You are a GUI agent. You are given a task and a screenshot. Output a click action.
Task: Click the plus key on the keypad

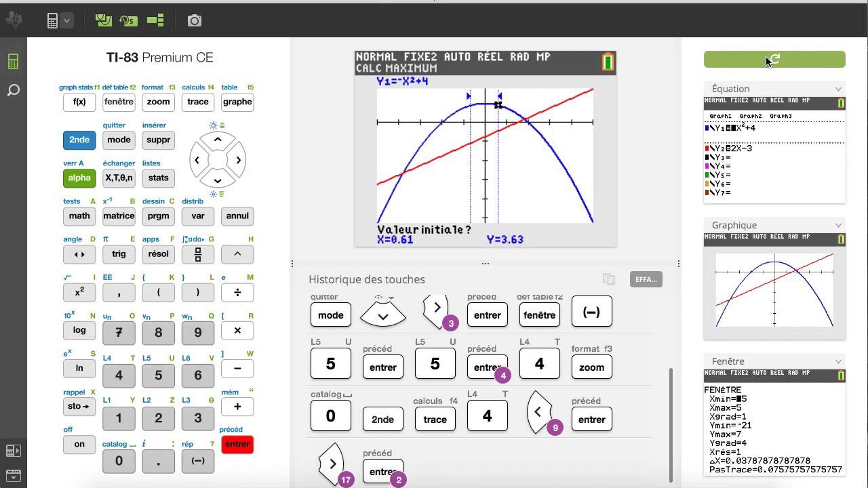tap(237, 406)
